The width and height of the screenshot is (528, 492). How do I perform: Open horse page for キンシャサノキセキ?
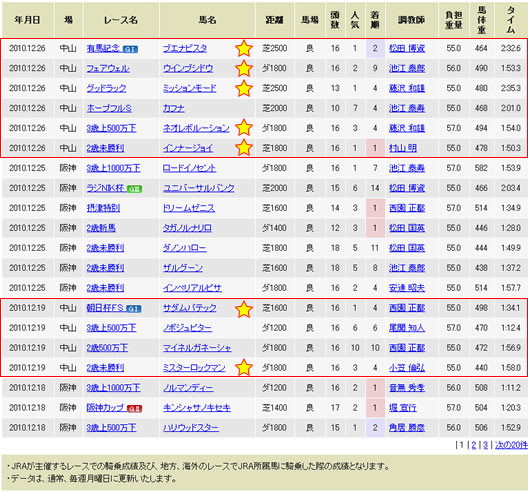[197, 407]
